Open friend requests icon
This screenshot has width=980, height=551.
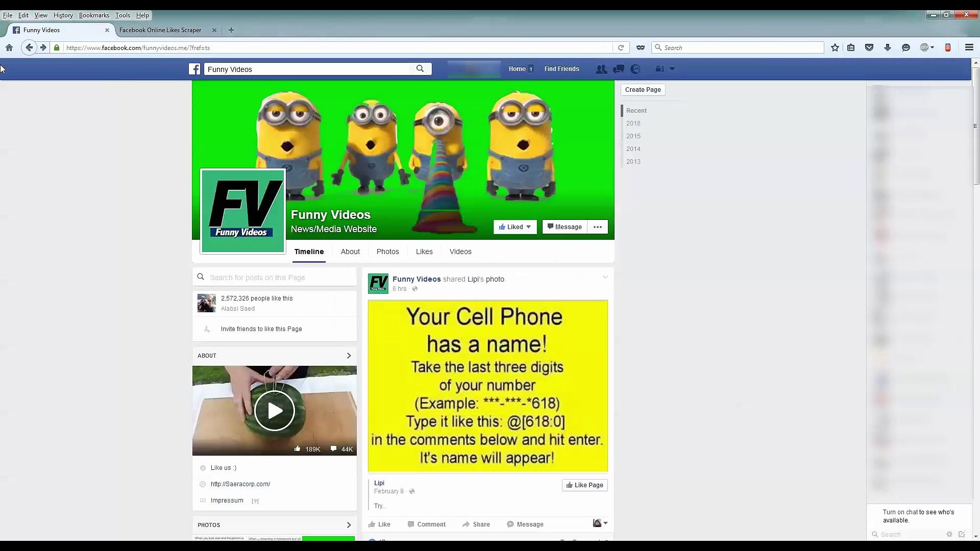pyautogui.click(x=601, y=69)
